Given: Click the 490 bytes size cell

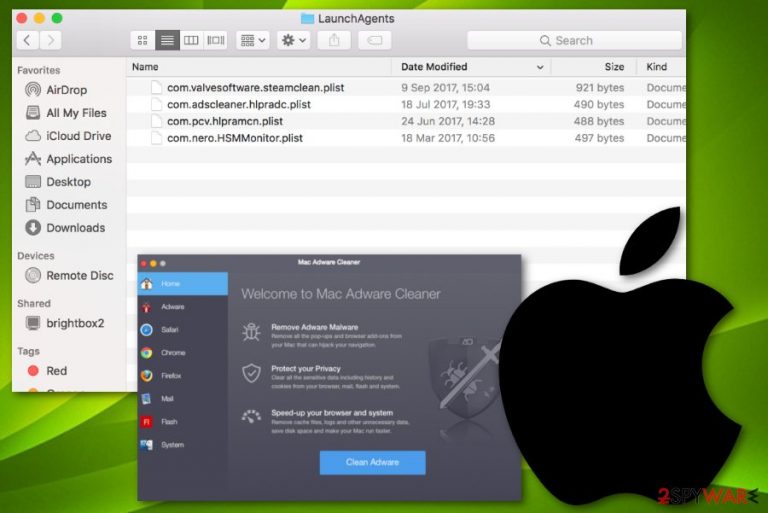Looking at the screenshot, I should [599, 104].
